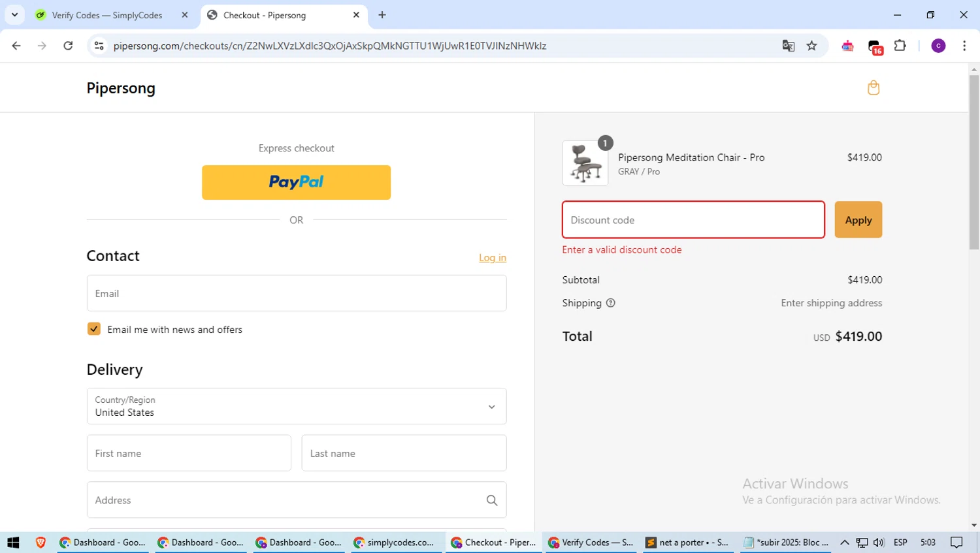
Task: Open the extensions puzzle icon
Action: 900,46
